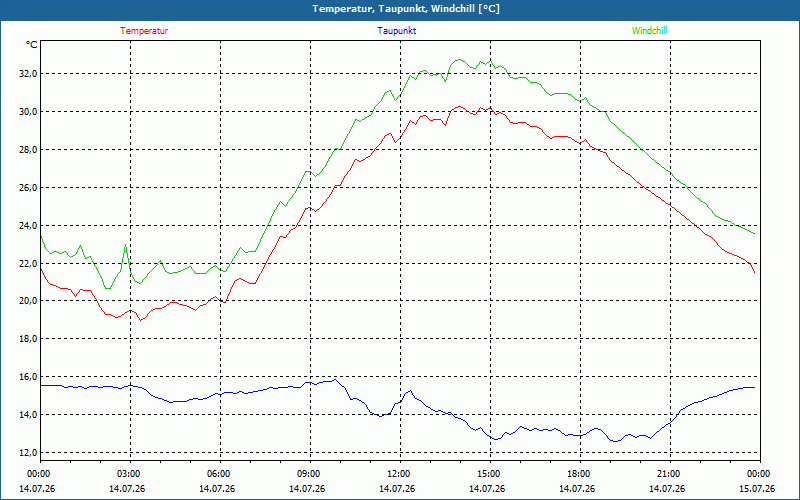The width and height of the screenshot is (800, 500).
Task: Click the 15.07.26 date label
Action: point(757,489)
